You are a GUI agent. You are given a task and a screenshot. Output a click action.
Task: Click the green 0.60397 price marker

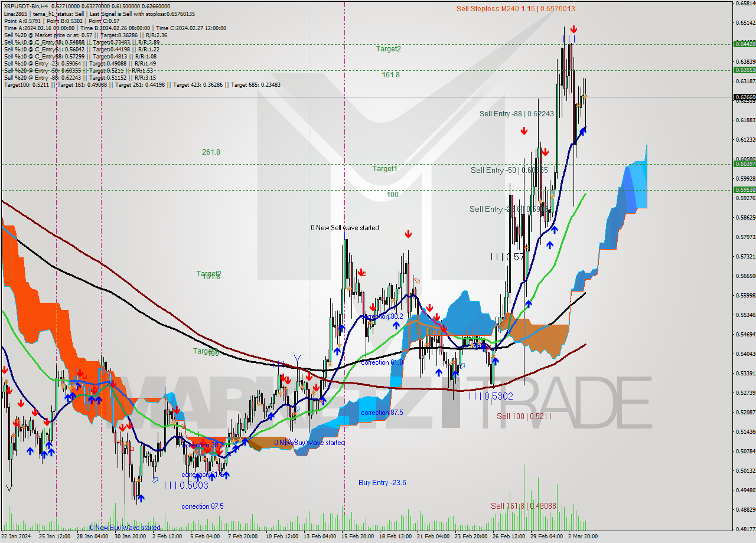[744, 163]
